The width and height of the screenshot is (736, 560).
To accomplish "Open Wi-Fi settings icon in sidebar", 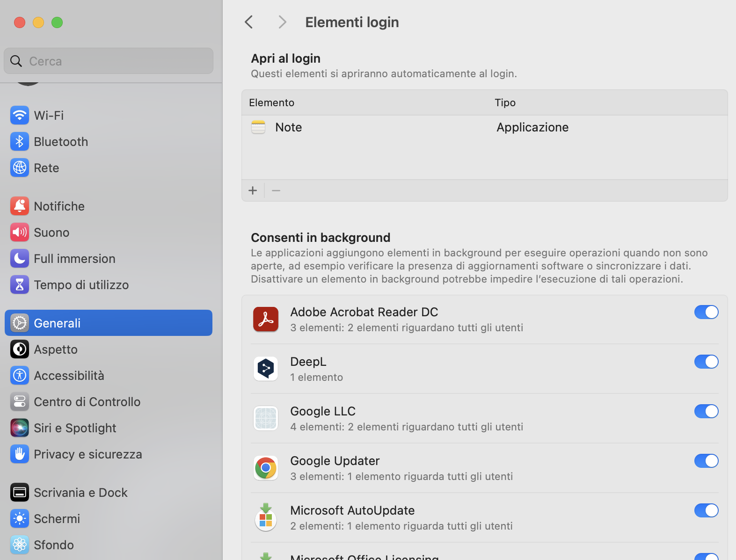I will point(20,115).
